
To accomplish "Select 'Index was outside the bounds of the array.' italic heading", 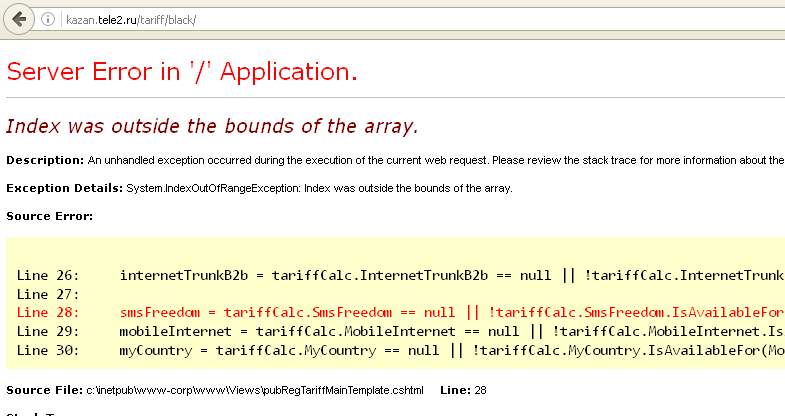I will click(x=212, y=126).
